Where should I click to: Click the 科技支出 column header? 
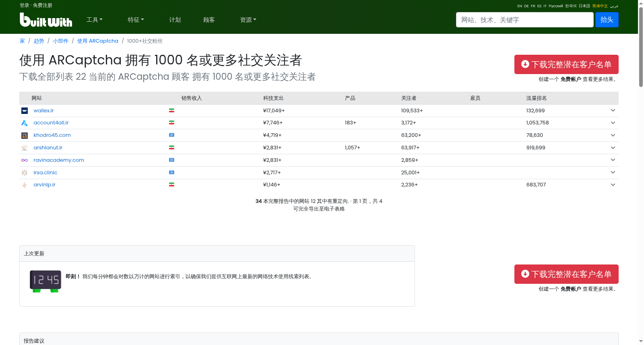click(273, 98)
